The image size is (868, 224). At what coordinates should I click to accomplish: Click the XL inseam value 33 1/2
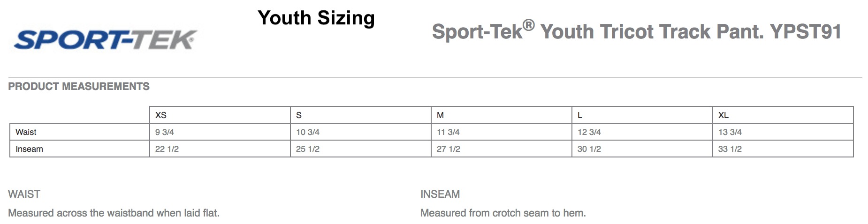pos(730,149)
